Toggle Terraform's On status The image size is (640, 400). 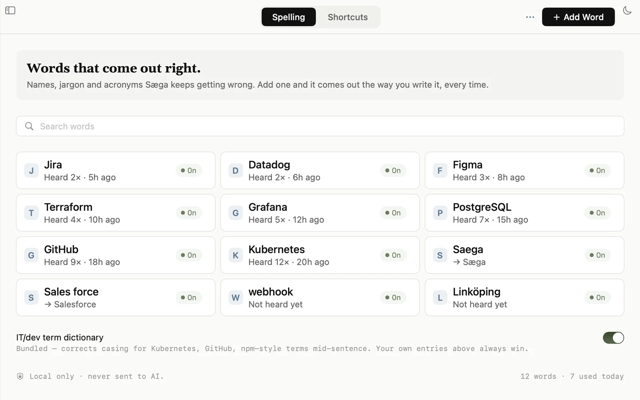pyautogui.click(x=189, y=213)
